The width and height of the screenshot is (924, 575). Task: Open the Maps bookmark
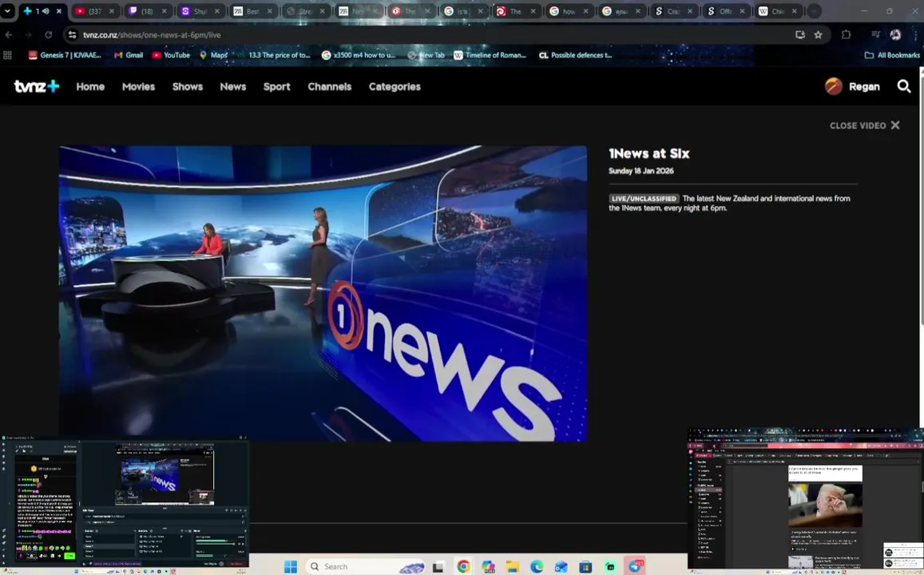[x=213, y=55]
